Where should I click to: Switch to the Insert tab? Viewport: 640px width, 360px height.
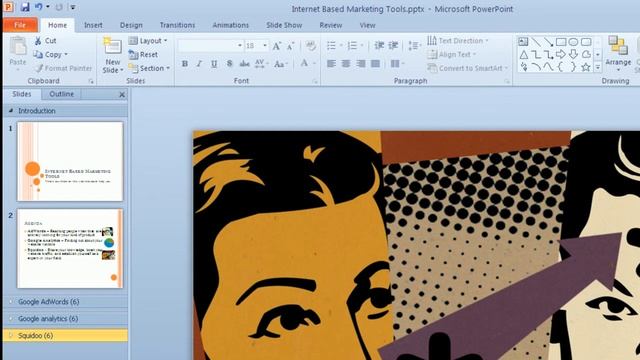pyautogui.click(x=93, y=25)
